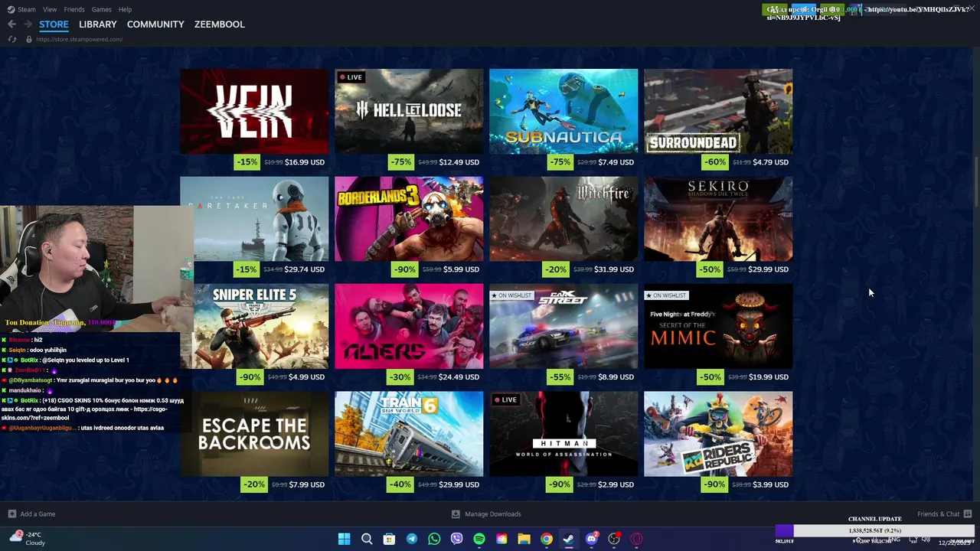Open the CarX Street game tile
Viewport: 980px width, 551px height.
coord(563,327)
